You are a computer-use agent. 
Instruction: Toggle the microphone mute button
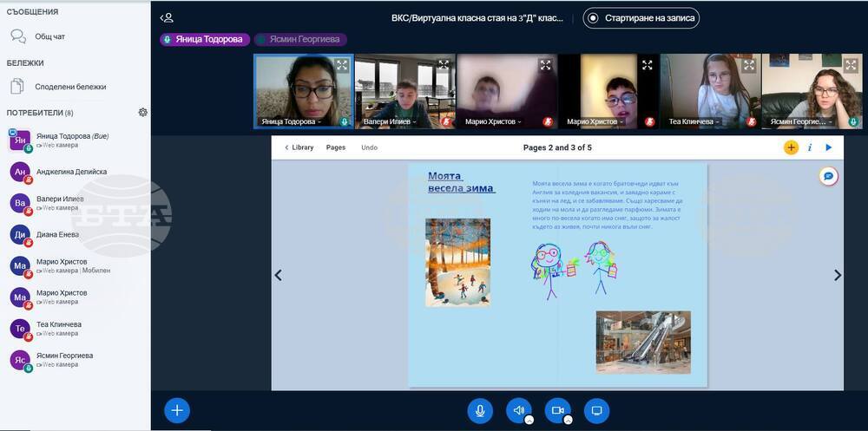(480, 410)
